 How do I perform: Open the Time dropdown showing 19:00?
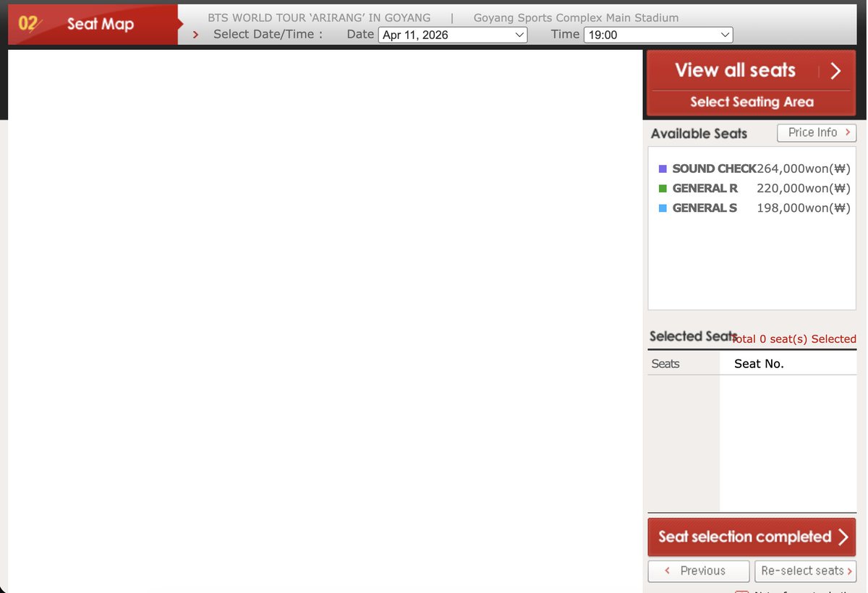tap(658, 35)
